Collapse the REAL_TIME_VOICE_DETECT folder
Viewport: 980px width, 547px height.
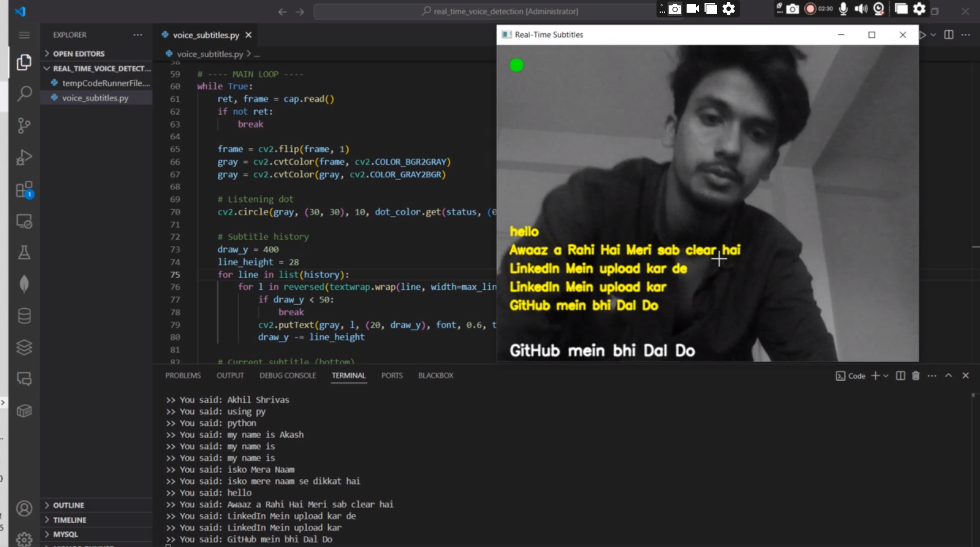click(97, 68)
